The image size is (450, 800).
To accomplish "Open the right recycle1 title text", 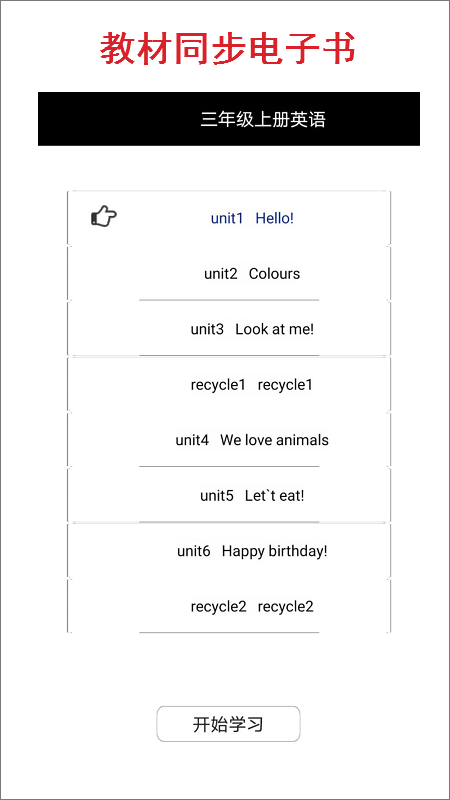I will point(285,385).
